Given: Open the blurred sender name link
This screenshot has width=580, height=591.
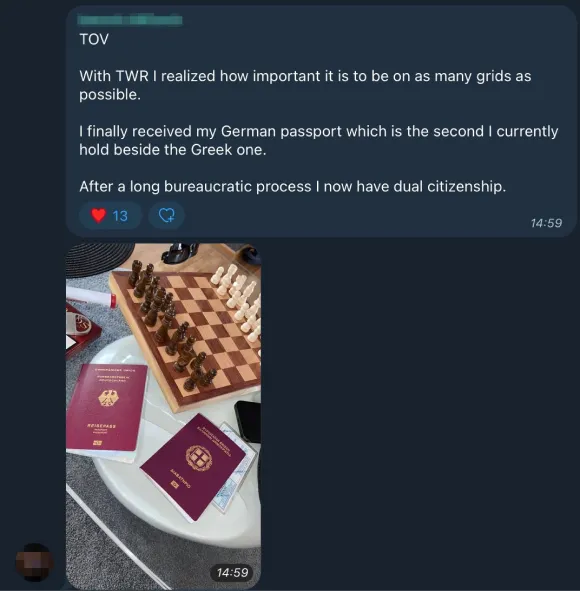Looking at the screenshot, I should [130, 19].
